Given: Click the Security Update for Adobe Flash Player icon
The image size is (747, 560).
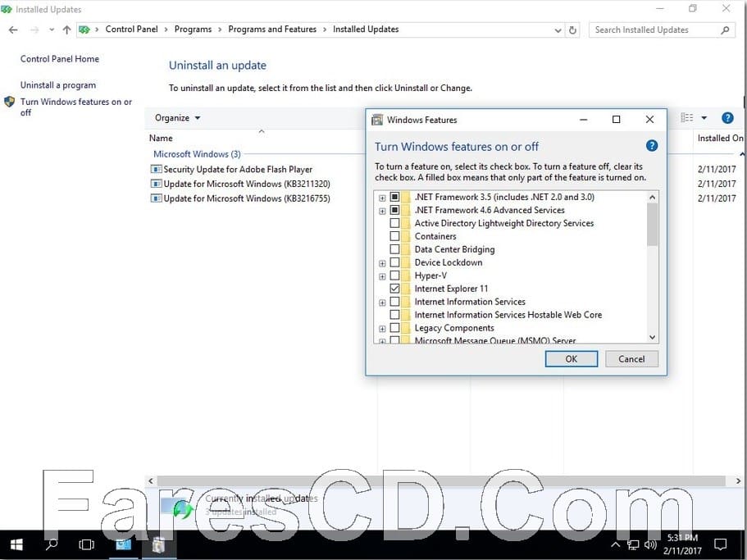Looking at the screenshot, I should click(x=156, y=169).
